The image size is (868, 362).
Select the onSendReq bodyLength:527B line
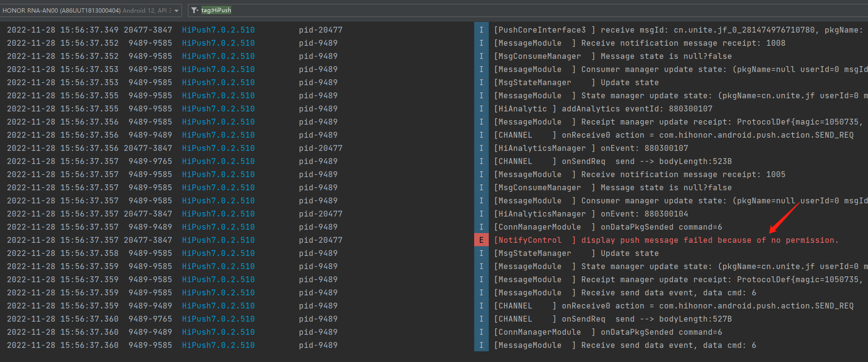pos(612,319)
